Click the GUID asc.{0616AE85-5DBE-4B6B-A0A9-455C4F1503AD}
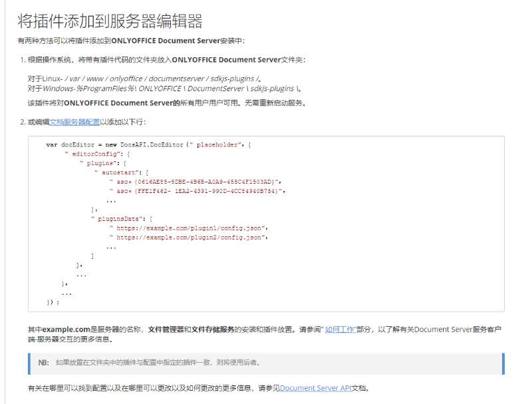 pyautogui.click(x=196, y=182)
